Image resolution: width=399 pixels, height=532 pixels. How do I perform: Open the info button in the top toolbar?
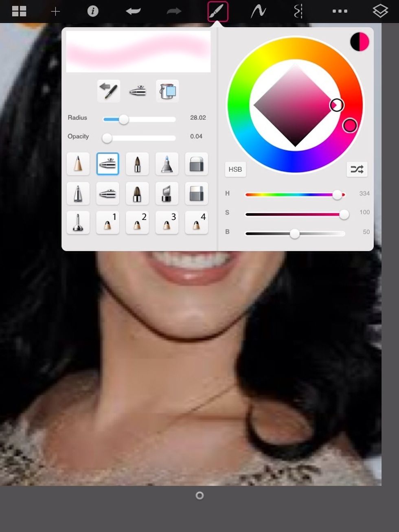tap(93, 11)
